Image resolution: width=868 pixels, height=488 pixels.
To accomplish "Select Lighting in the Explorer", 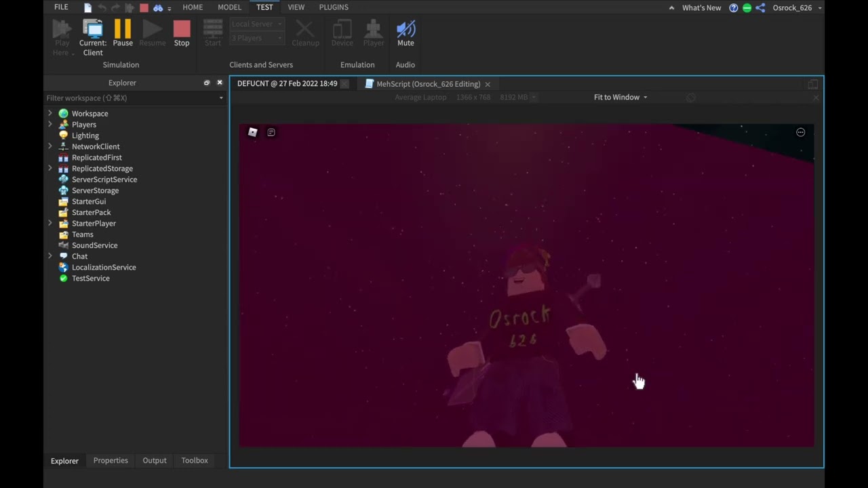I will point(85,136).
